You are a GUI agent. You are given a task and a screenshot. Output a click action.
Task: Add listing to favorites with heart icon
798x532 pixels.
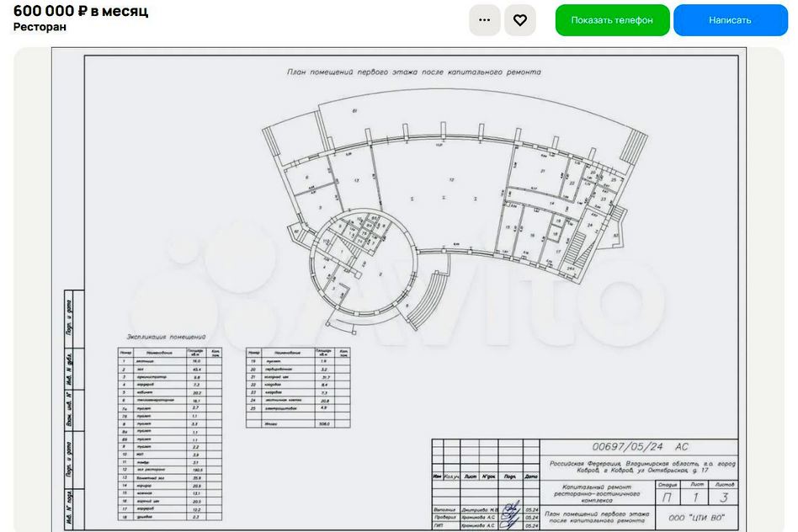(x=520, y=20)
